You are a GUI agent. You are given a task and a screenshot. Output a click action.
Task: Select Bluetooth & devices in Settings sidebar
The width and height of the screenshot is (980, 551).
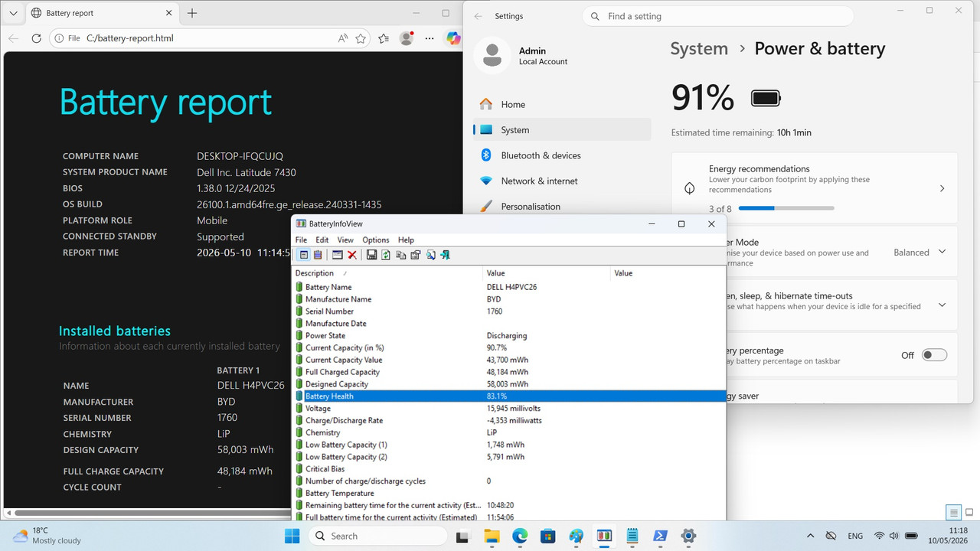pos(562,155)
